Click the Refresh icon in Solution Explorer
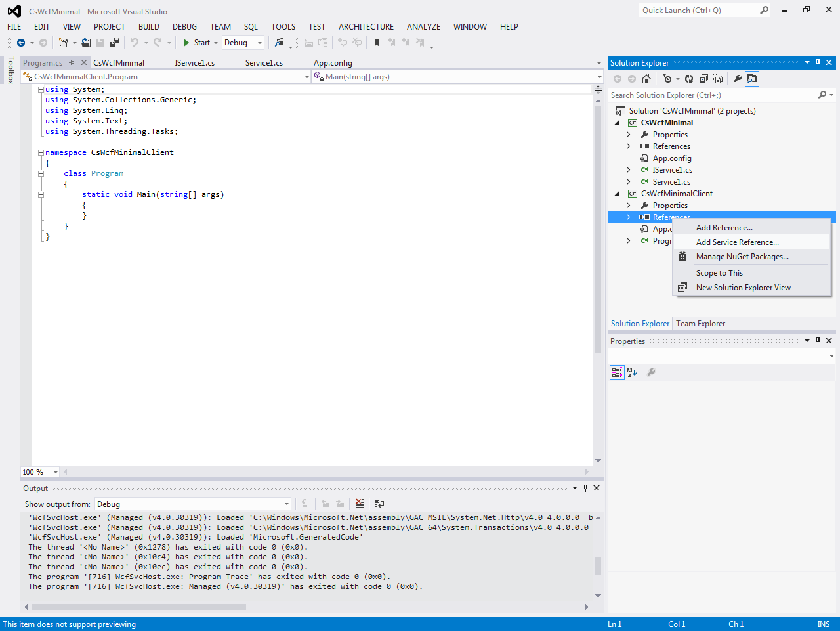840x631 pixels. [x=688, y=78]
